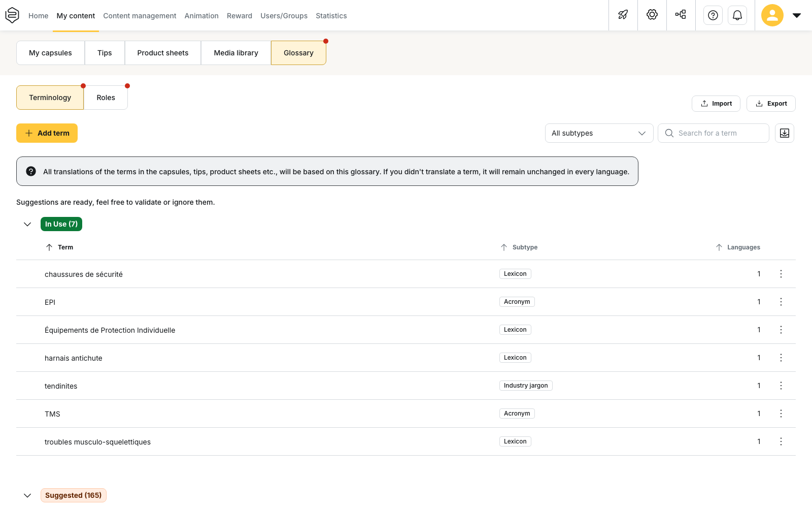Sort by Languages column
812x508 pixels.
point(738,247)
